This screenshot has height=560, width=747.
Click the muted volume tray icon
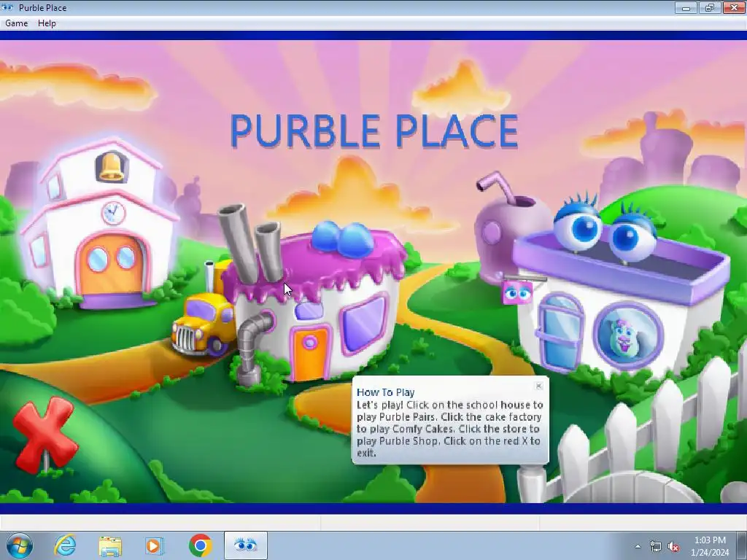tap(673, 547)
